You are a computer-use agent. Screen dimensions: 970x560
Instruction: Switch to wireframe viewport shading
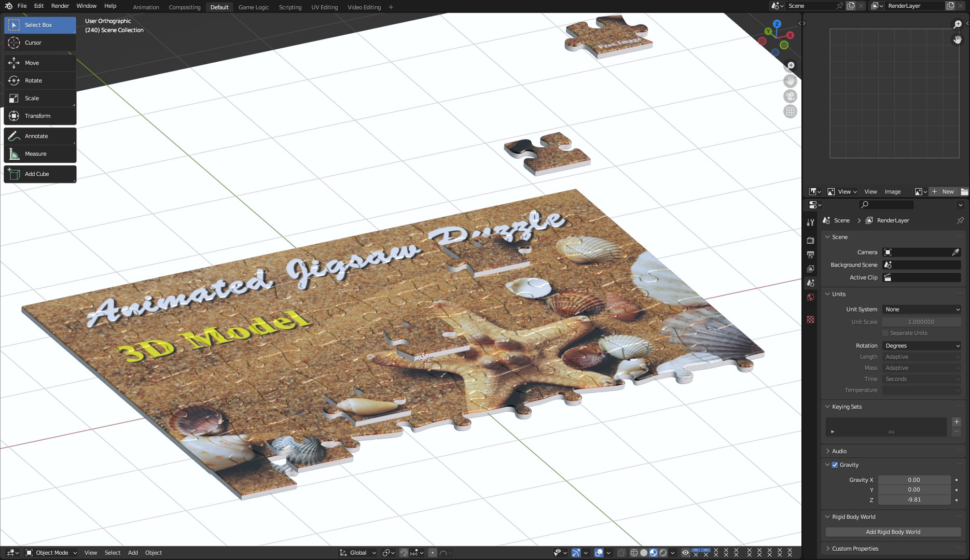coord(634,553)
